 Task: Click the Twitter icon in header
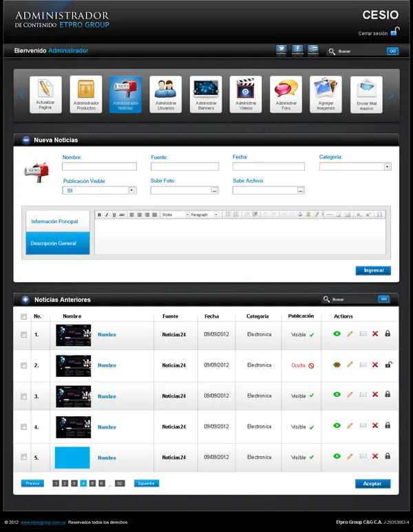coord(282,50)
